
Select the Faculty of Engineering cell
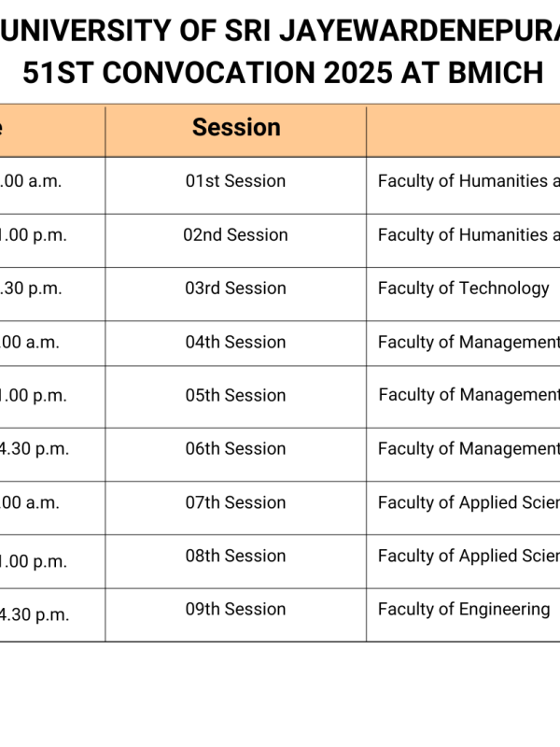coord(463,609)
